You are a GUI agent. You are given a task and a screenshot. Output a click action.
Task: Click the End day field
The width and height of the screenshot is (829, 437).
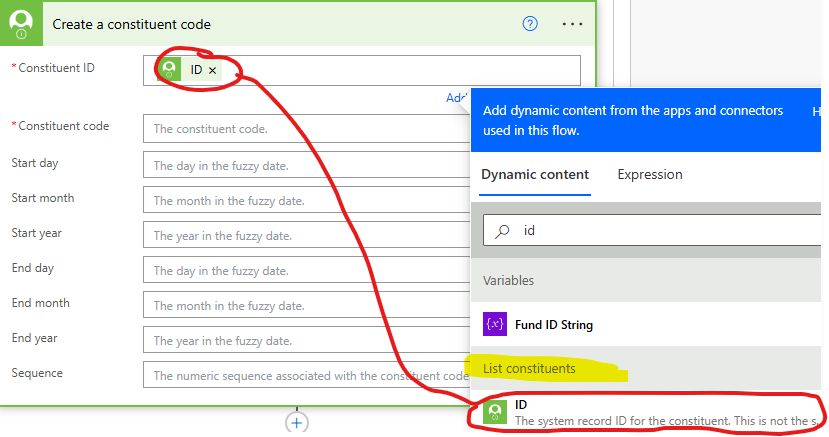pyautogui.click(x=307, y=269)
